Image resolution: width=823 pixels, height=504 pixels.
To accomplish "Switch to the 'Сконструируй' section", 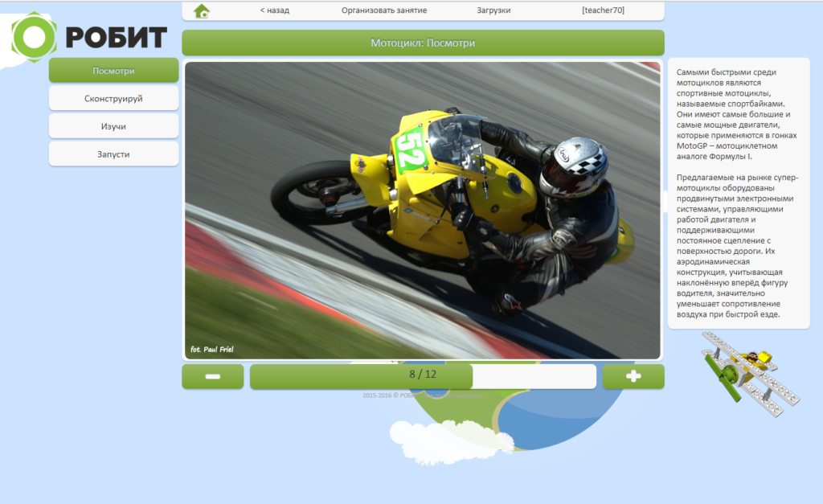I will pos(113,98).
